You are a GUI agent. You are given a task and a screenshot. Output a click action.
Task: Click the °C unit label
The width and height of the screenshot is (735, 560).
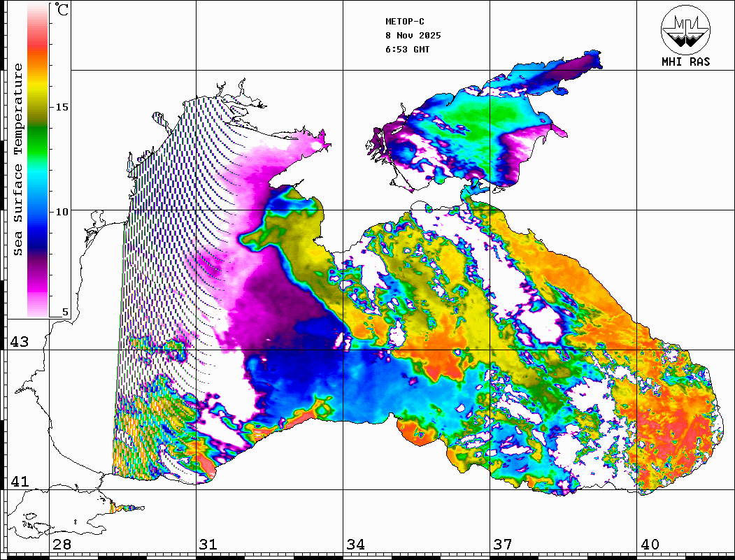(62, 10)
